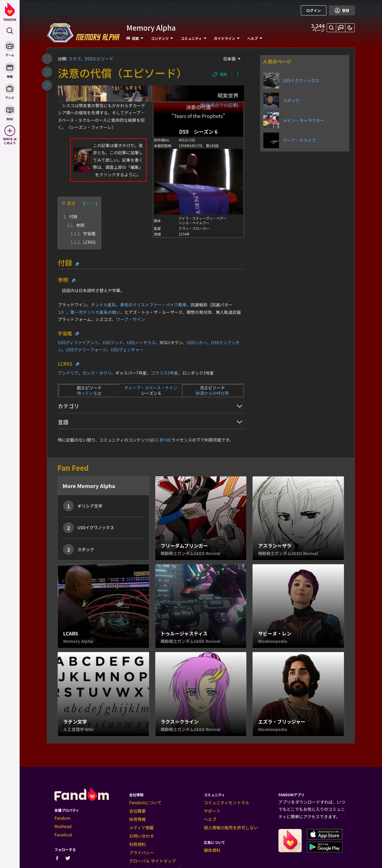382x868 pixels.
Task: Open the 日本語 language dropdown
Action: pyautogui.click(x=232, y=59)
